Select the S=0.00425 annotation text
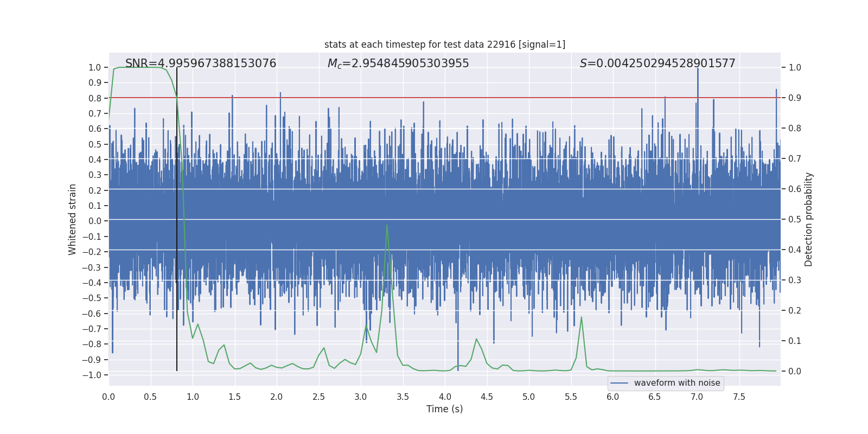 (x=658, y=63)
